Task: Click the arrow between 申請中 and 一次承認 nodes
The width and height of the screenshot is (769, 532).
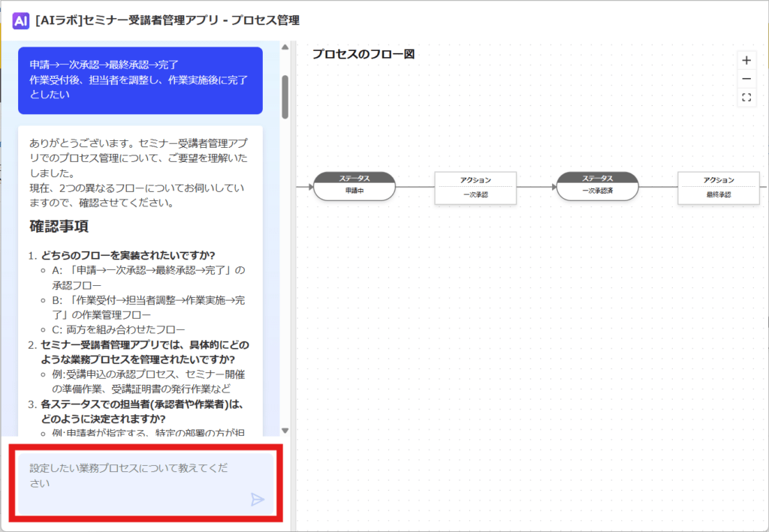Action: coord(417,188)
